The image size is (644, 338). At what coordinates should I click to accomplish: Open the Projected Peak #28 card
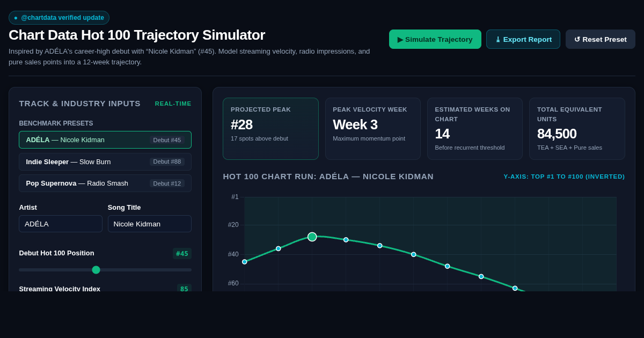(270, 129)
